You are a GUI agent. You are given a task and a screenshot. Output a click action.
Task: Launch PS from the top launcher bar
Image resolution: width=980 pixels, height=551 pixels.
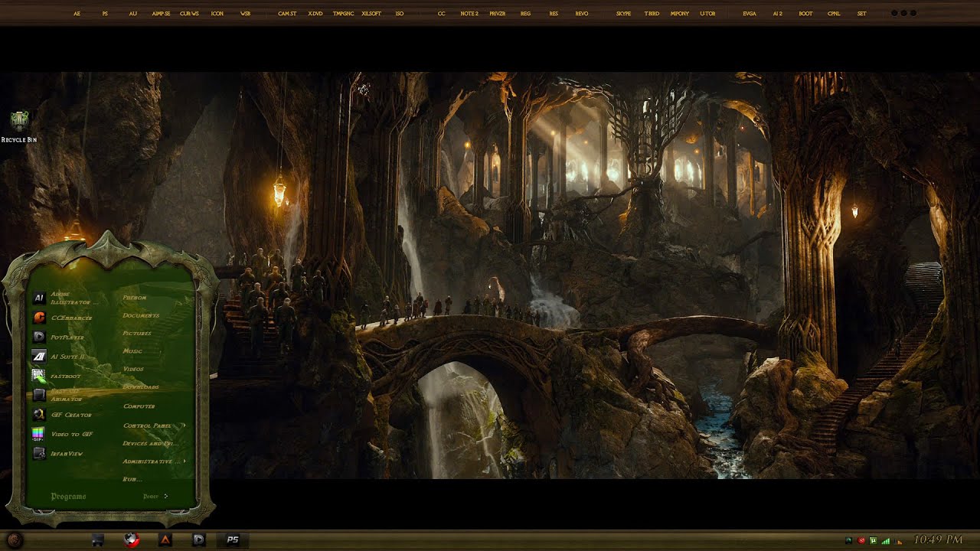105,14
